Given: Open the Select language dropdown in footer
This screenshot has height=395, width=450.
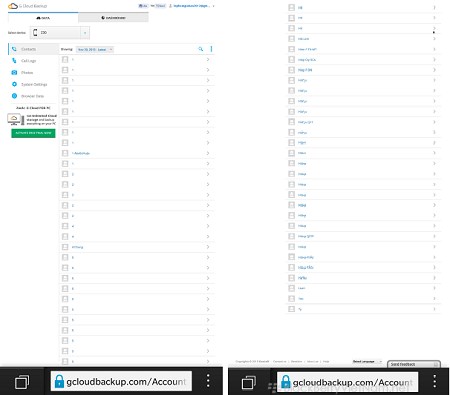Looking at the screenshot, I should point(367,361).
